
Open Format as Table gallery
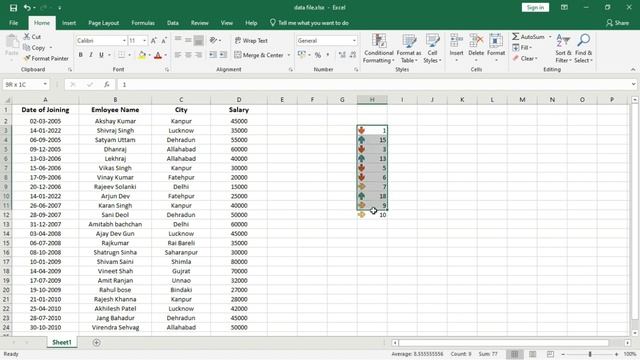click(409, 49)
